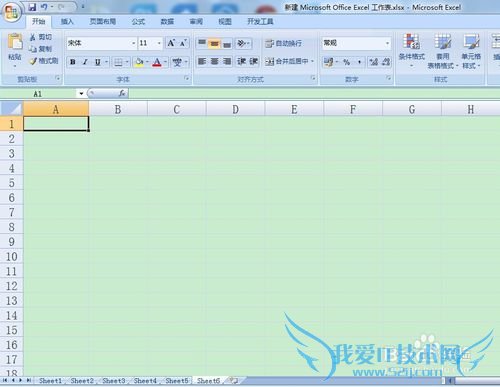
Task: Increase indent in alignment group
Action: [x=254, y=61]
